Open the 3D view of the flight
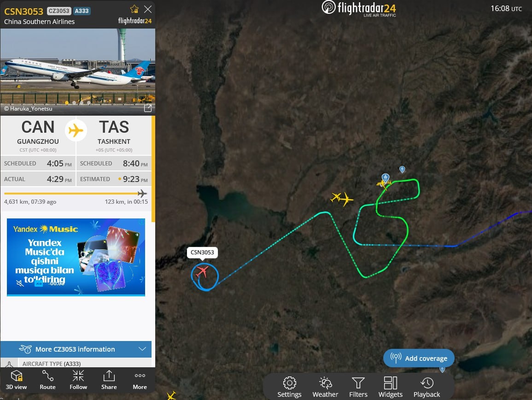Viewport: 532px width, 400px height. [x=16, y=380]
